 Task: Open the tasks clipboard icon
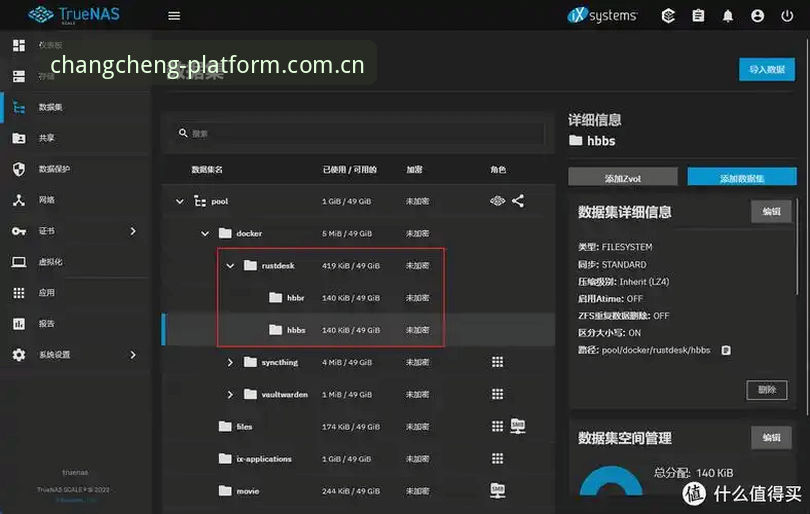point(698,15)
